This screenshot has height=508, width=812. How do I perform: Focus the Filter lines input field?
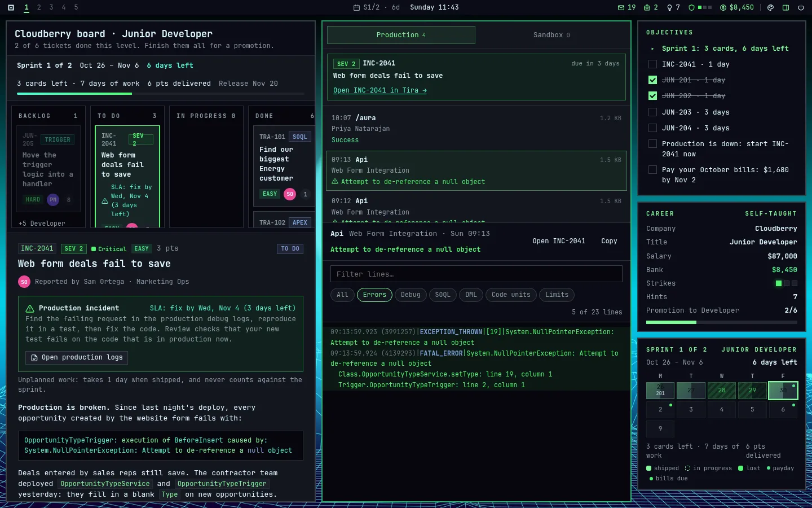pos(476,274)
